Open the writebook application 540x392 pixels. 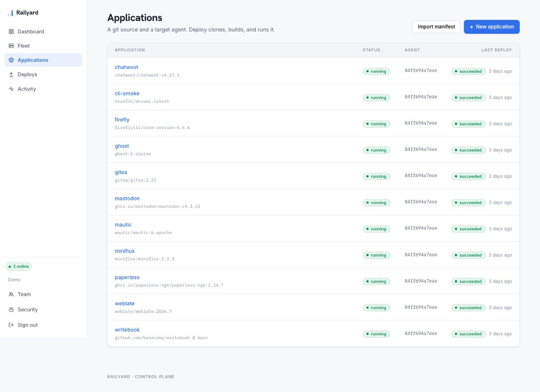(x=127, y=330)
